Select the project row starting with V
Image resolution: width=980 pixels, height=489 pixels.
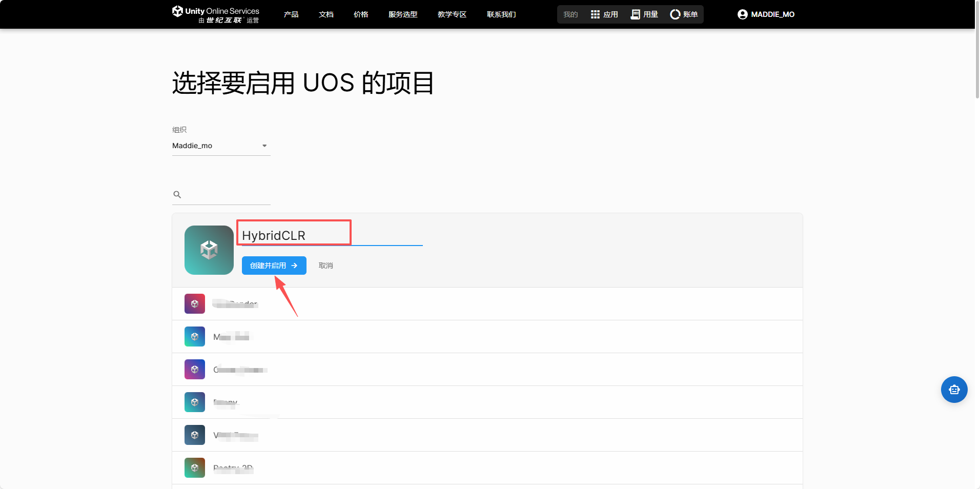click(487, 435)
